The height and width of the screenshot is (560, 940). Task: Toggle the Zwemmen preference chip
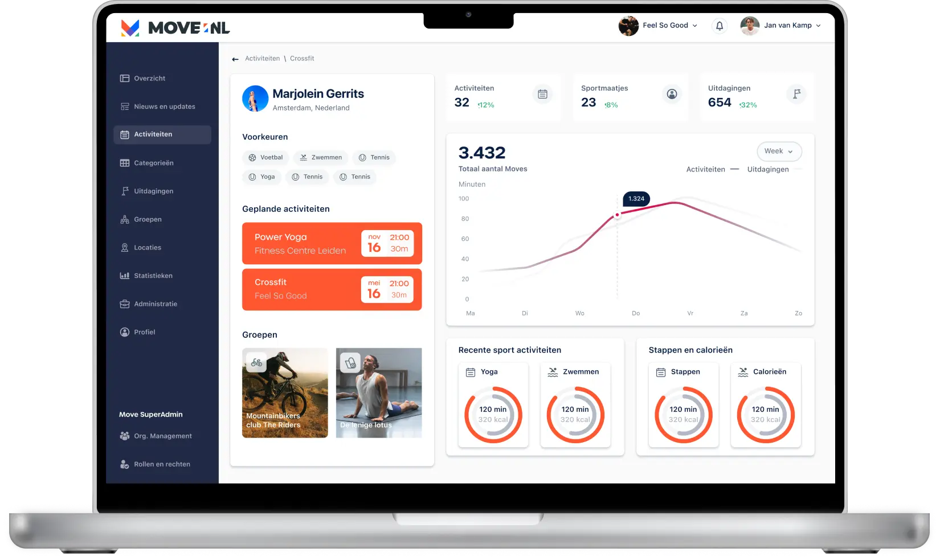coord(321,158)
